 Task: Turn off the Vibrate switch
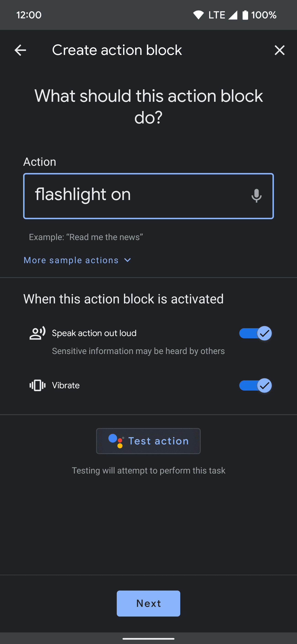click(255, 385)
